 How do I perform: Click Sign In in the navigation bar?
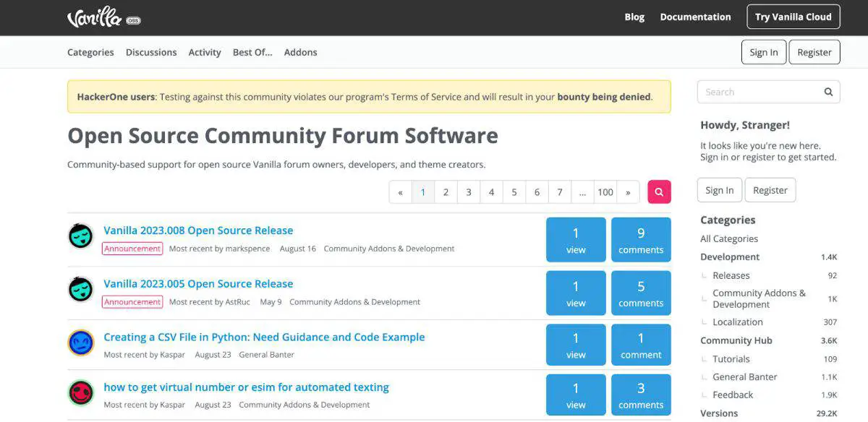tap(764, 52)
